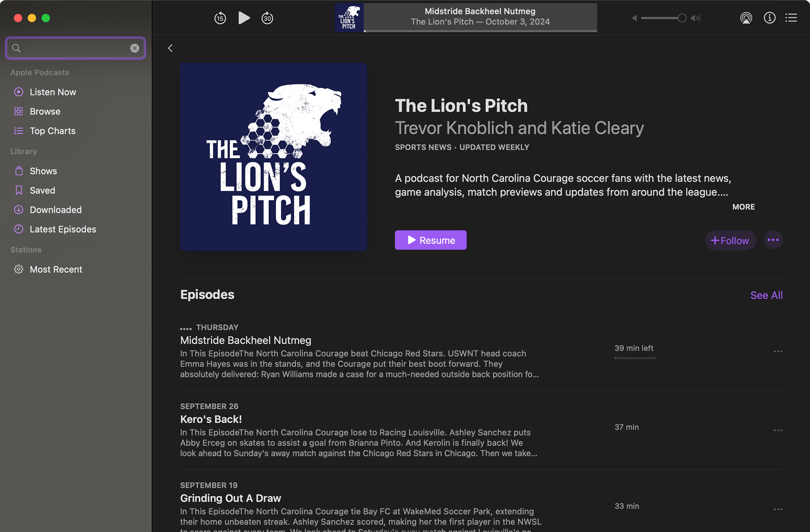See All episodes link
This screenshot has width=810, height=532.
coord(766,295)
